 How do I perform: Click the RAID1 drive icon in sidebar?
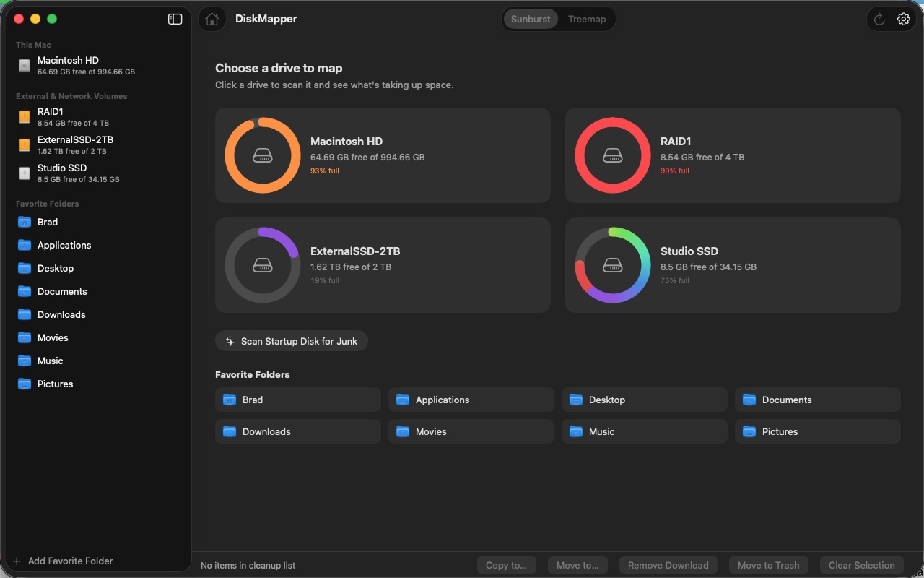25,117
